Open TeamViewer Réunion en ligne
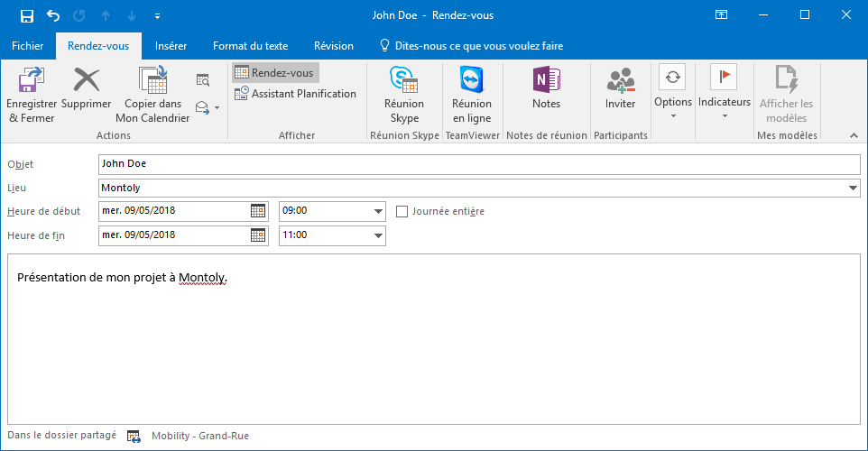868x451 pixels. point(471,81)
